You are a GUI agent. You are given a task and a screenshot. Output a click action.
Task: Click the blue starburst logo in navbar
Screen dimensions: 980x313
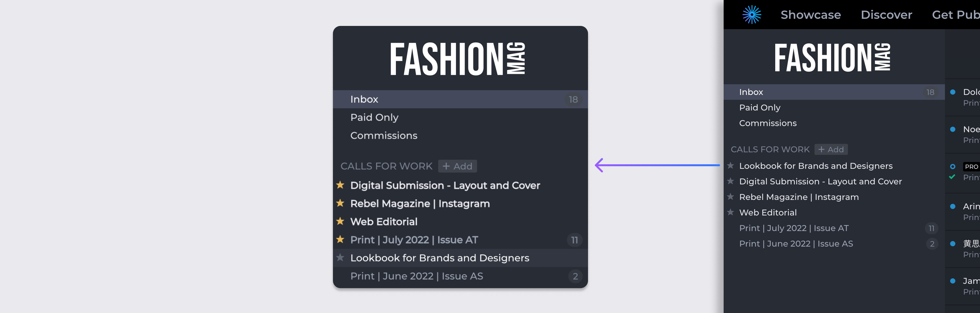[752, 15]
